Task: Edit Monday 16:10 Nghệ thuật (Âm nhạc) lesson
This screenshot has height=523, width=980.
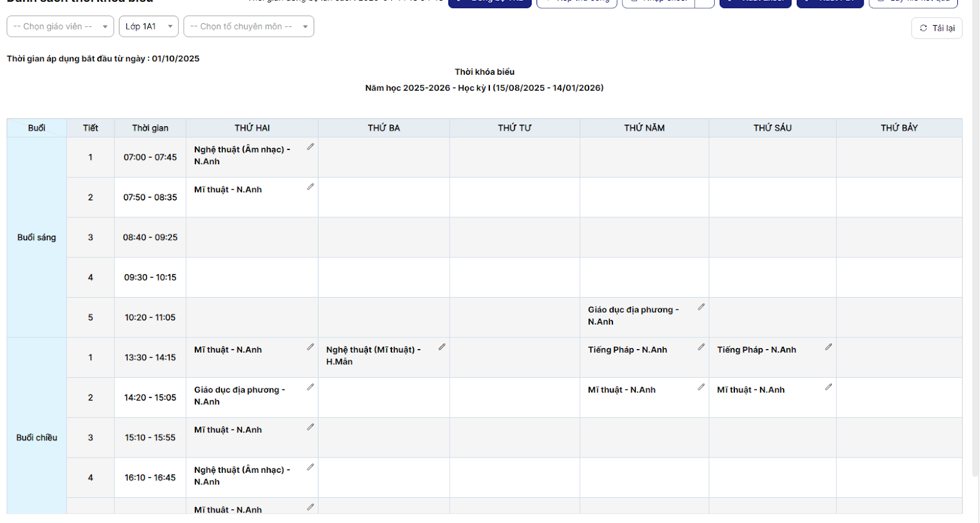Action: coord(311,467)
